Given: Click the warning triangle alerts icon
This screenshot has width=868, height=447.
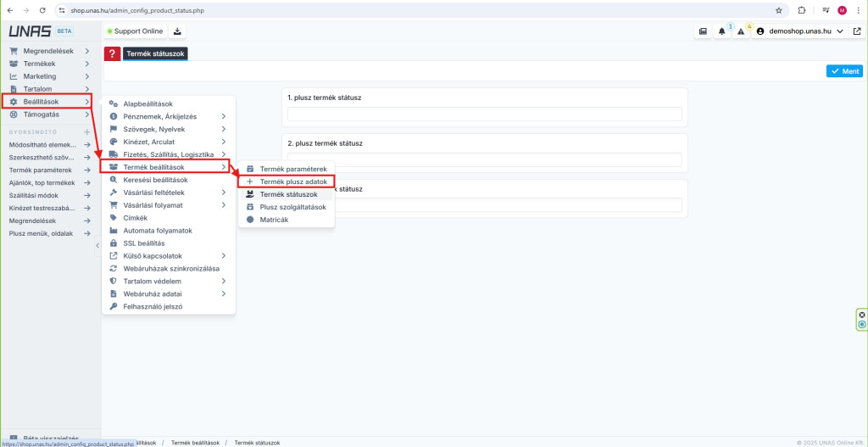Looking at the screenshot, I should (x=740, y=31).
